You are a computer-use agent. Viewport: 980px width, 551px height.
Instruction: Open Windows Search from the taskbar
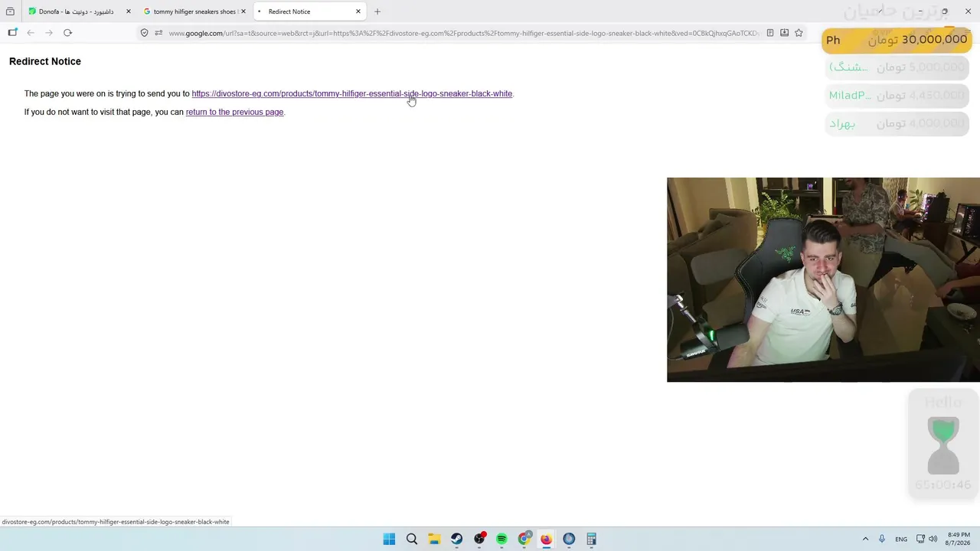pos(411,539)
